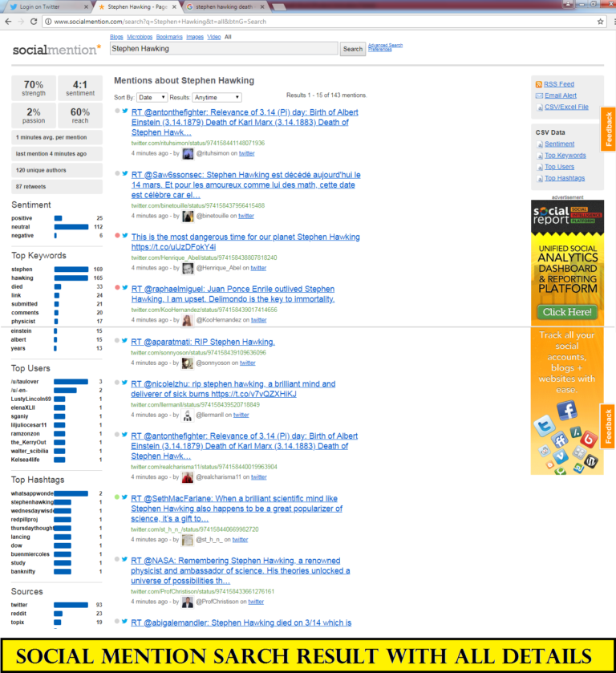
Task: Click the browser forward arrow
Action: pyautogui.click(x=21, y=22)
